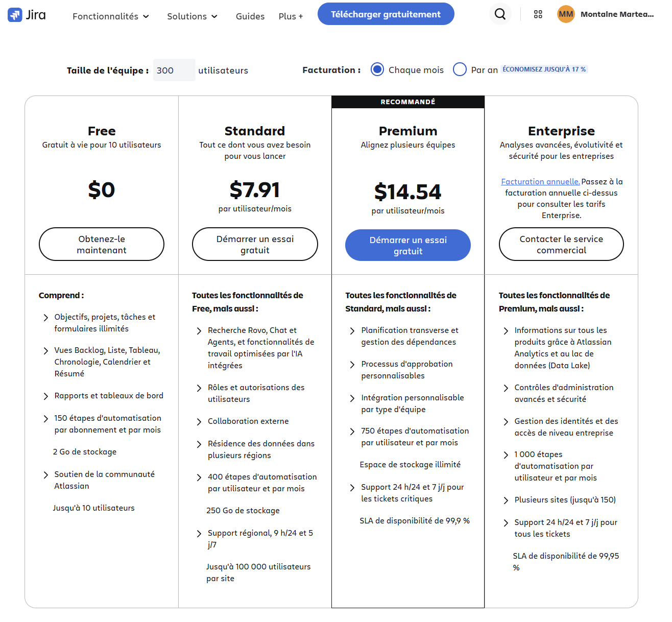
Task: Click the MM user avatar
Action: pos(566,14)
